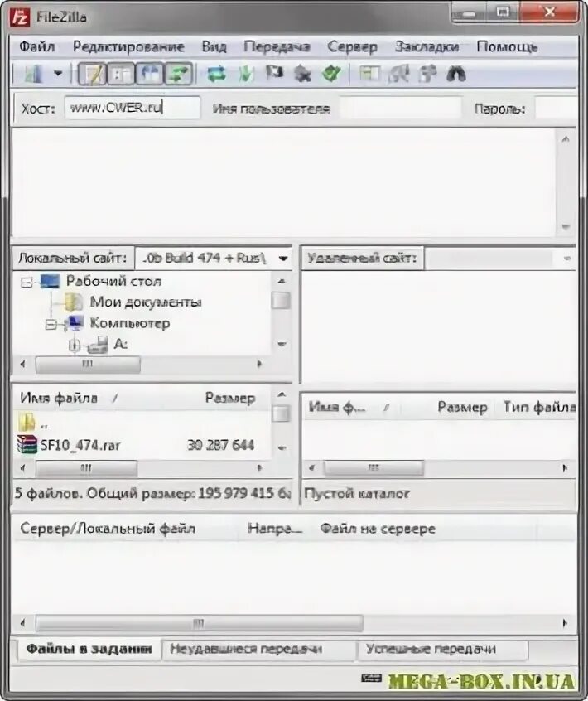Image resolution: width=588 pixels, height=701 pixels.
Task: Toggle local directory tree display button
Action: pyautogui.click(x=121, y=74)
